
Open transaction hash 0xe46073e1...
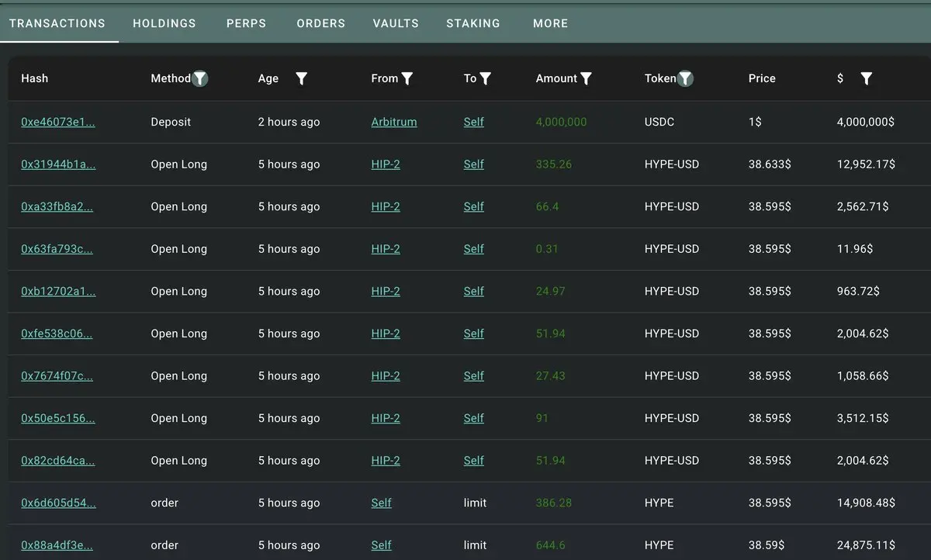pos(58,122)
